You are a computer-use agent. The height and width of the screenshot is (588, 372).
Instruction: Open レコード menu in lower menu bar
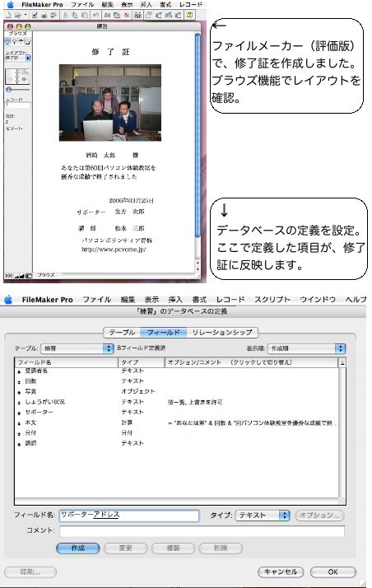coord(230,299)
